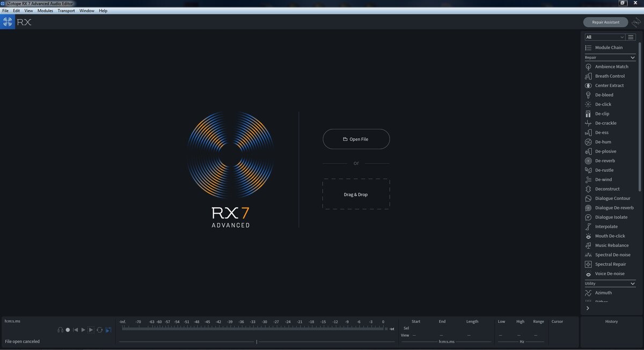Screen dimensions: 644x350
Task: Rewind to the beginning
Action: click(x=76, y=330)
